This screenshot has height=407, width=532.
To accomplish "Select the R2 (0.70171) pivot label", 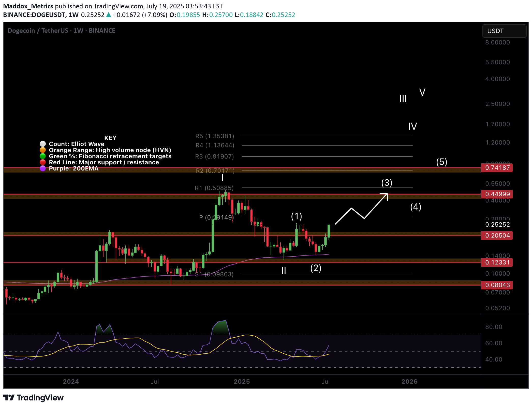I will click(x=215, y=171).
